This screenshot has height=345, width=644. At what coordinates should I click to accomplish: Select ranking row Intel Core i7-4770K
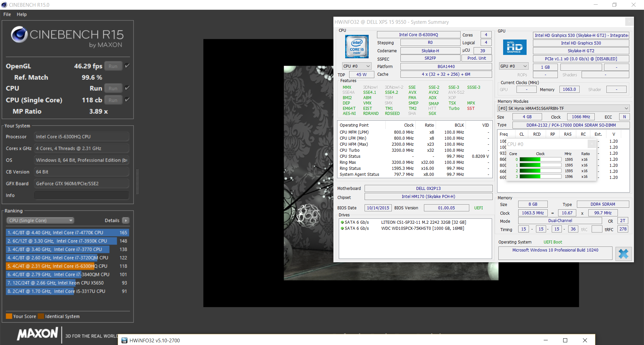tap(67, 232)
